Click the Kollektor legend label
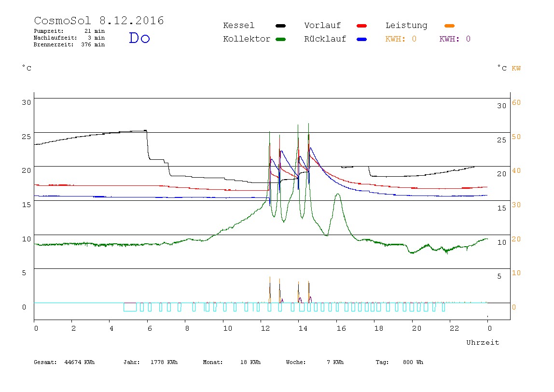554x392 pixels. click(246, 39)
